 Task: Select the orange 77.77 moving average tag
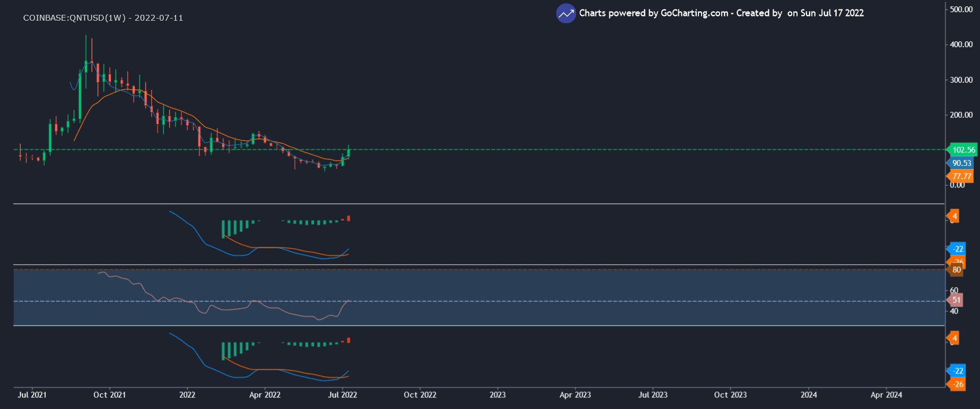click(961, 176)
